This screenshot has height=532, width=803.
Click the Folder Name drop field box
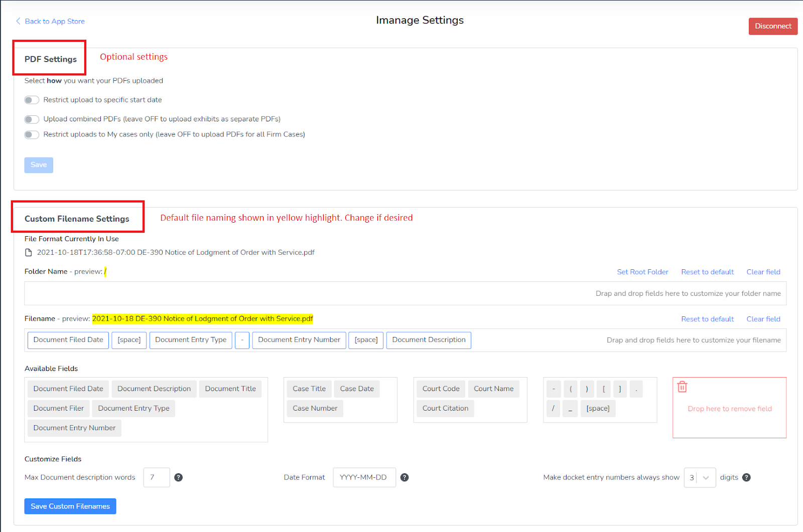pyautogui.click(x=405, y=293)
